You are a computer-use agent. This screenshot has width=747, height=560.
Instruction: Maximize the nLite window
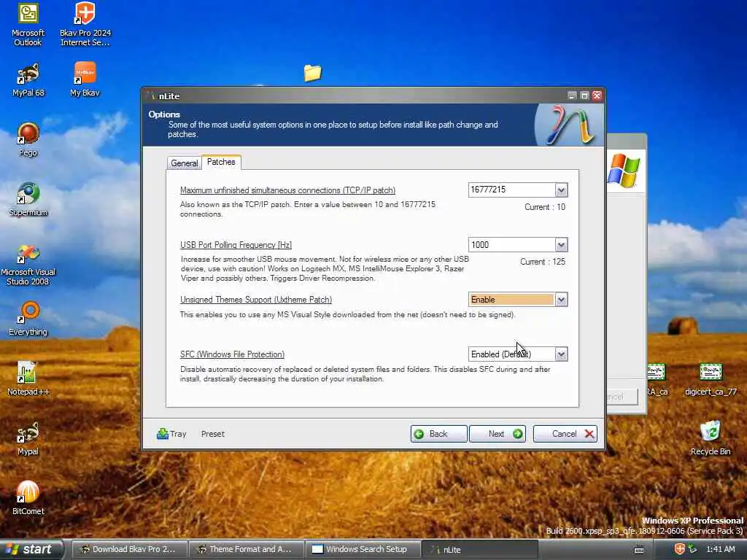tap(584, 96)
